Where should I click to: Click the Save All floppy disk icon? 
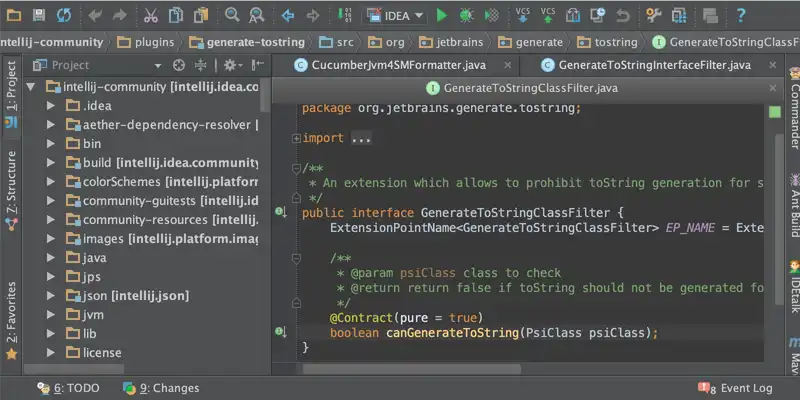click(38, 15)
